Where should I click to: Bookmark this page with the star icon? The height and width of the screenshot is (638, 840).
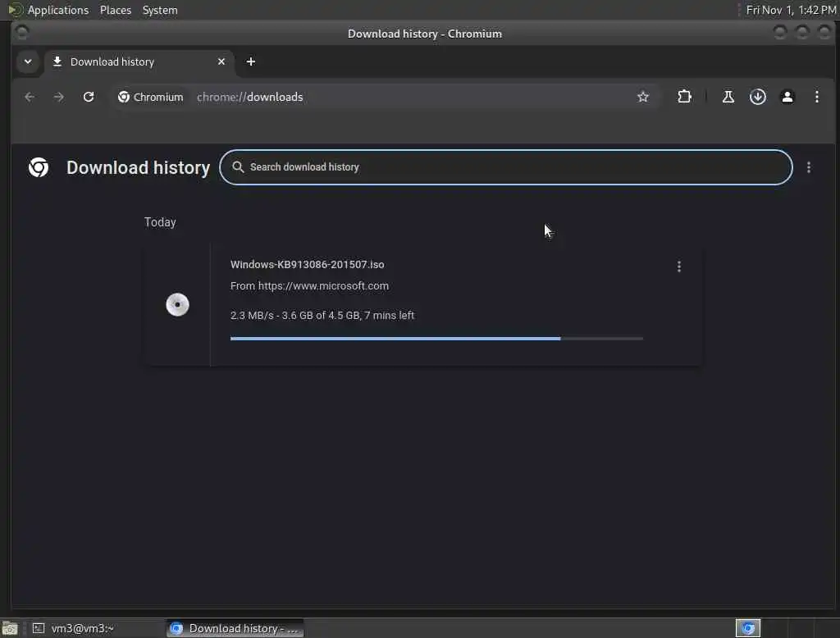point(643,97)
